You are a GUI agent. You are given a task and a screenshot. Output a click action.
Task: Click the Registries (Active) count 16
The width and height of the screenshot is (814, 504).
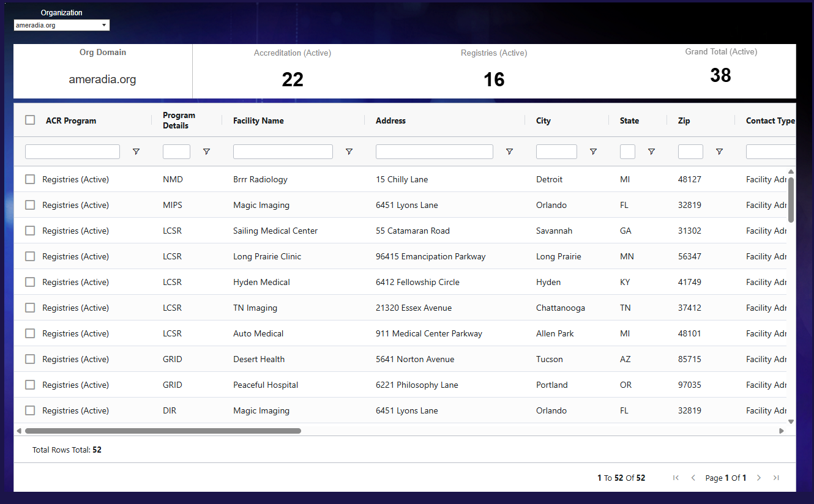click(494, 80)
